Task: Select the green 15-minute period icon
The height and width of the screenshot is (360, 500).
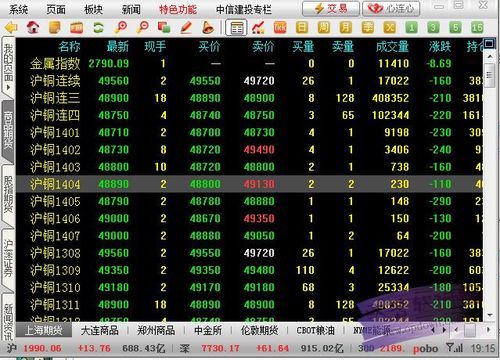Action: [x=477, y=28]
